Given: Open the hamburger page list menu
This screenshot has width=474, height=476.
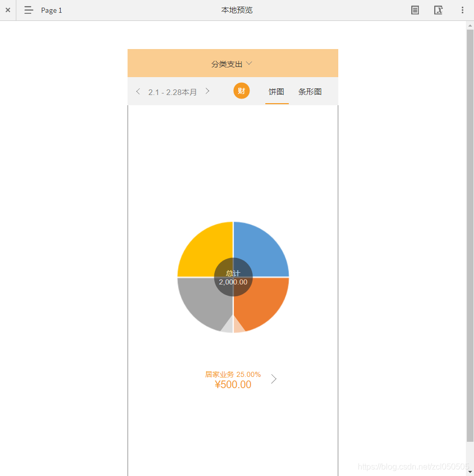Looking at the screenshot, I should pyautogui.click(x=29, y=10).
